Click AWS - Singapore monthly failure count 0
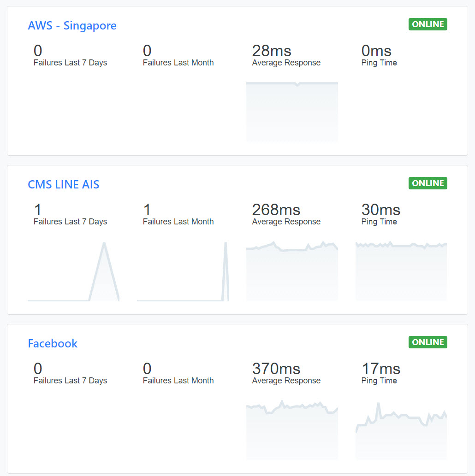475x476 pixels. [x=147, y=51]
